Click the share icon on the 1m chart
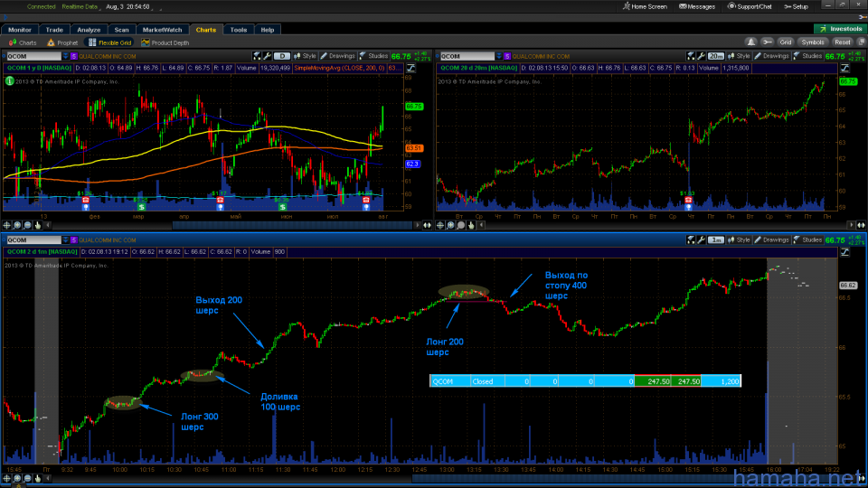 (x=691, y=240)
